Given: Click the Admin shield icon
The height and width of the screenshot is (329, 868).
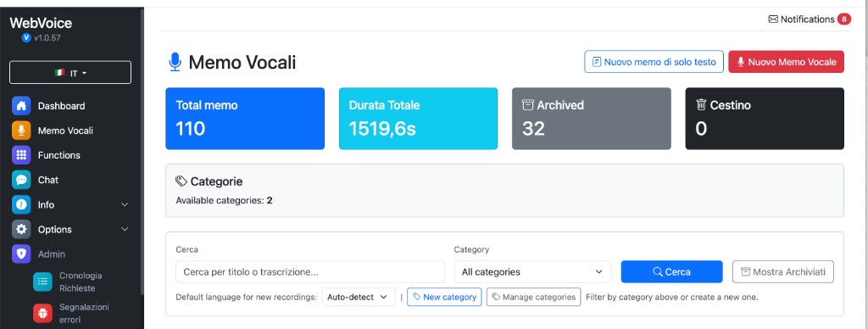Looking at the screenshot, I should (x=21, y=254).
